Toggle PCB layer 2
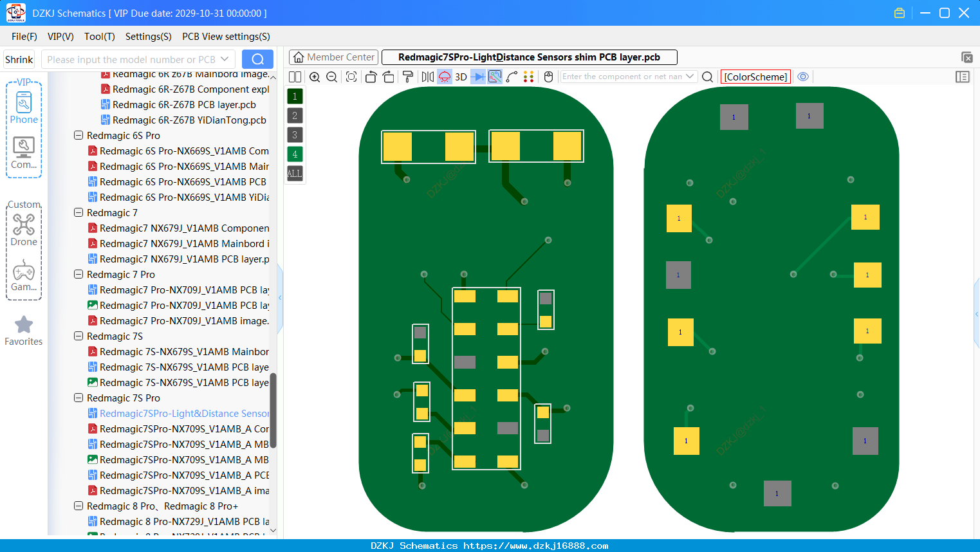 click(x=295, y=116)
